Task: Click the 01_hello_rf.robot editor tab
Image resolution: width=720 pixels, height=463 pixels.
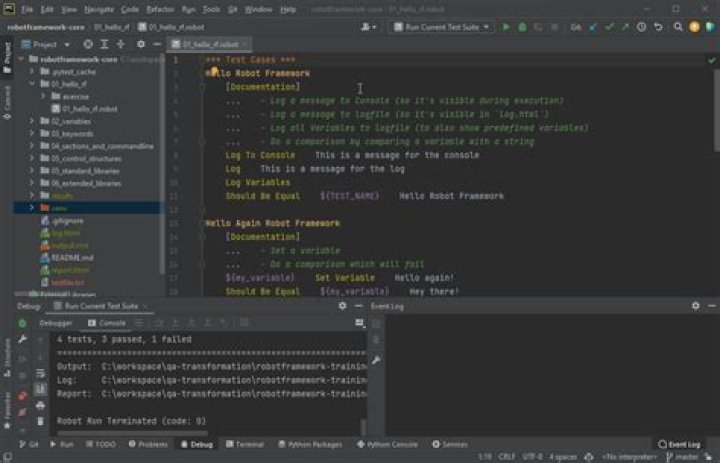Action: tap(209, 45)
